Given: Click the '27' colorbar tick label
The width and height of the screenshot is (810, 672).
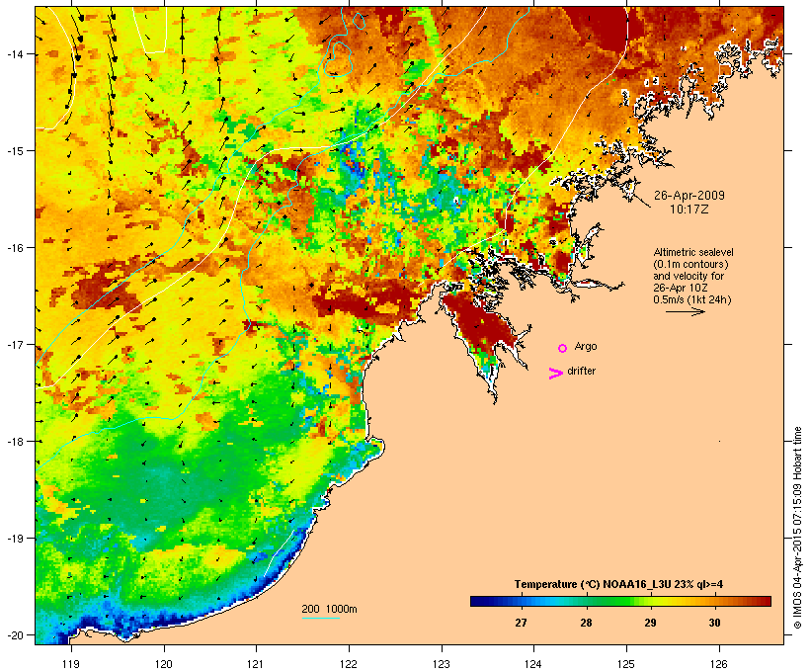Looking at the screenshot, I should (x=521, y=623).
